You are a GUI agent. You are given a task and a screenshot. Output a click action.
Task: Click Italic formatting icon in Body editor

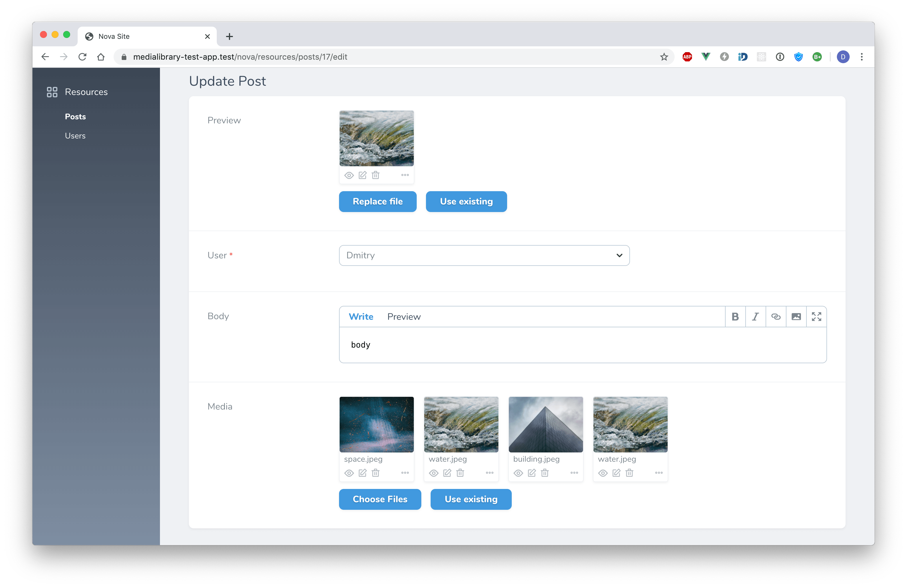tap(755, 317)
